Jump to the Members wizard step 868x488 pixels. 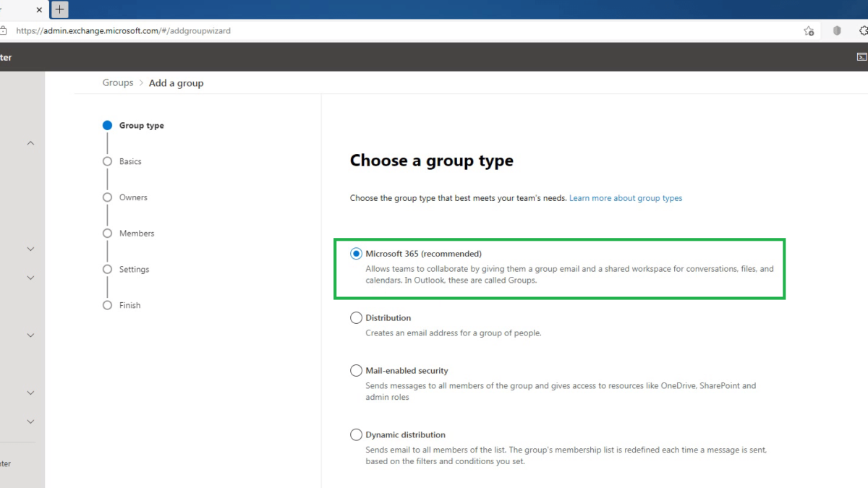(129, 234)
